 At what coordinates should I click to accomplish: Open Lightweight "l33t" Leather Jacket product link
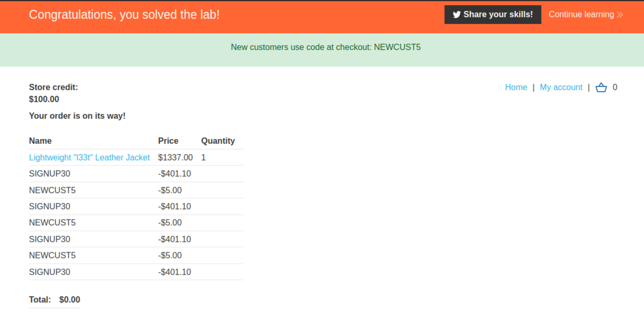pos(89,157)
